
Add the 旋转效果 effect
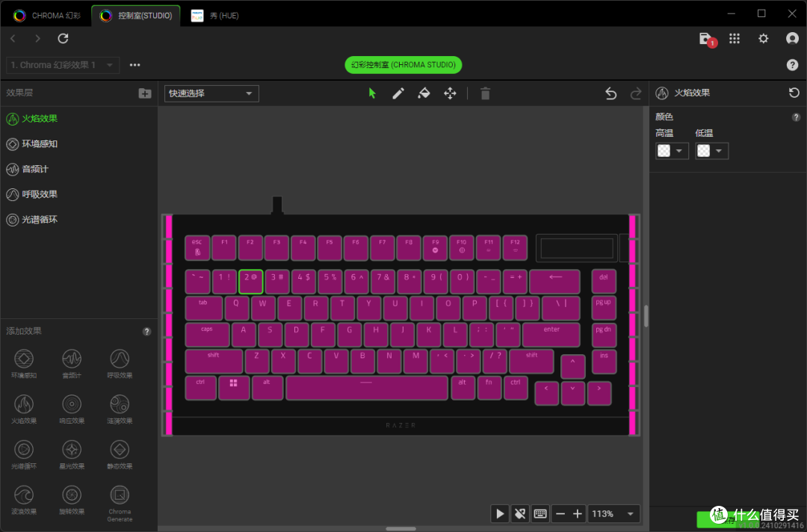pos(72,500)
